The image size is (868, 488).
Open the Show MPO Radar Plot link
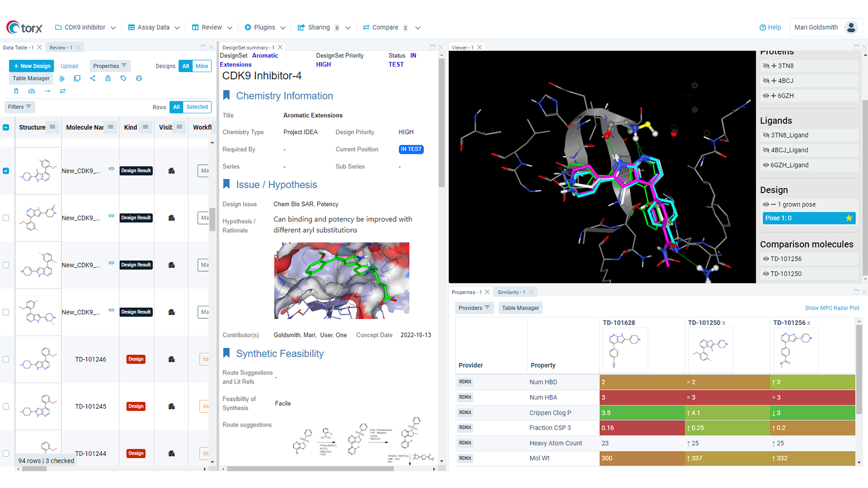coord(832,308)
